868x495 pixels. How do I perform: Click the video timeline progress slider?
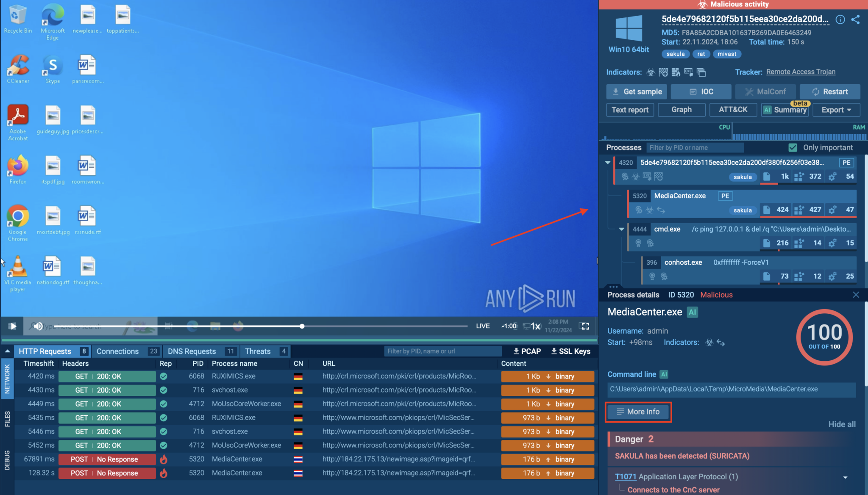coord(302,326)
